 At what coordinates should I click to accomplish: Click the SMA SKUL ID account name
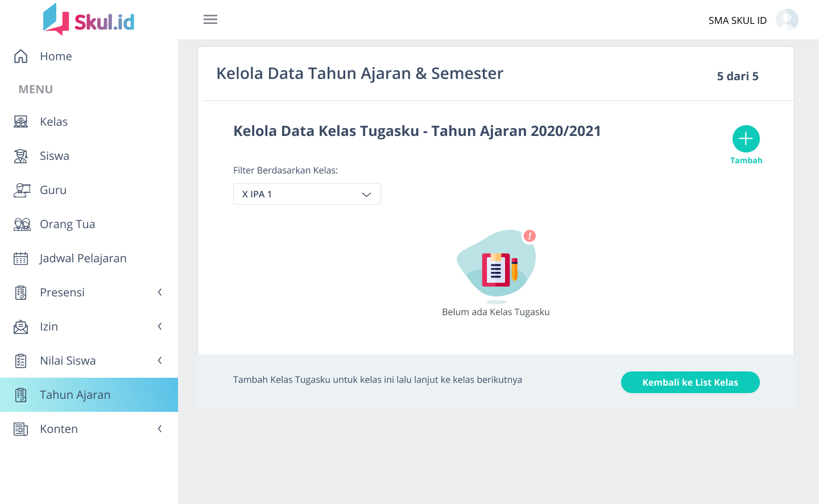pyautogui.click(x=737, y=20)
